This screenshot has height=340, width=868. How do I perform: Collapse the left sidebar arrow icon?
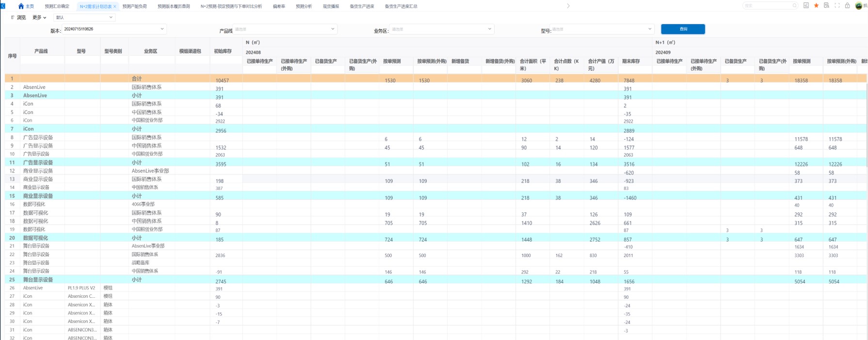pyautogui.click(x=3, y=6)
